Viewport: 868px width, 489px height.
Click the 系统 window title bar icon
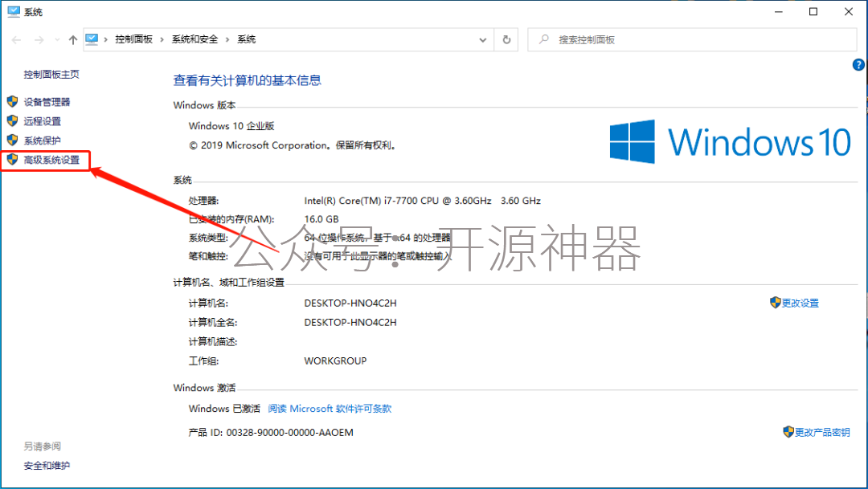[x=14, y=11]
